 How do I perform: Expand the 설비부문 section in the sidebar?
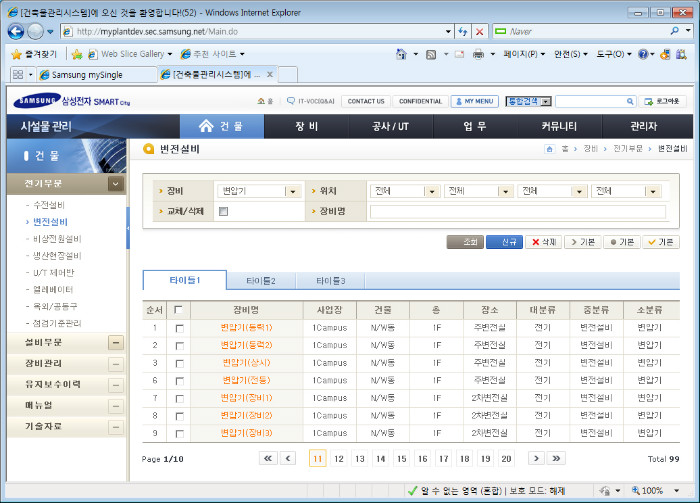[116, 342]
